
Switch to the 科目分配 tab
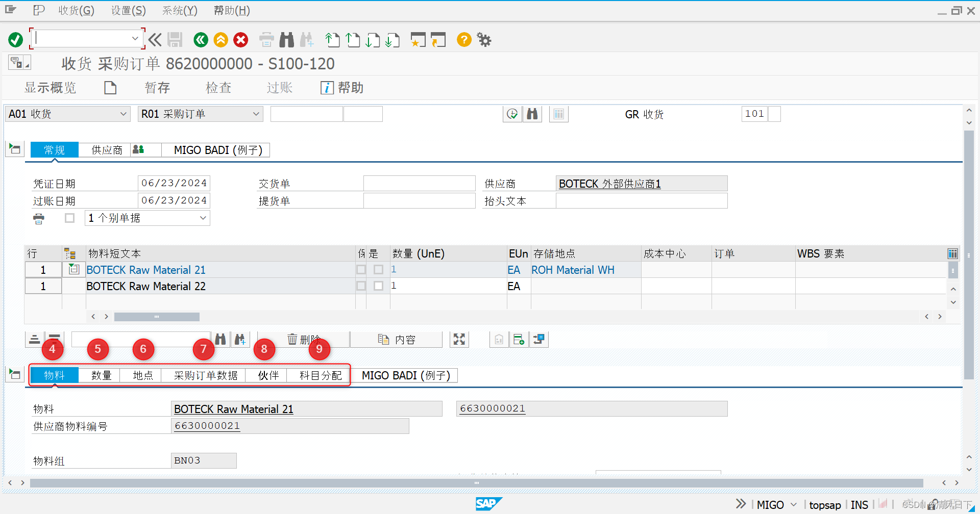[321, 375]
